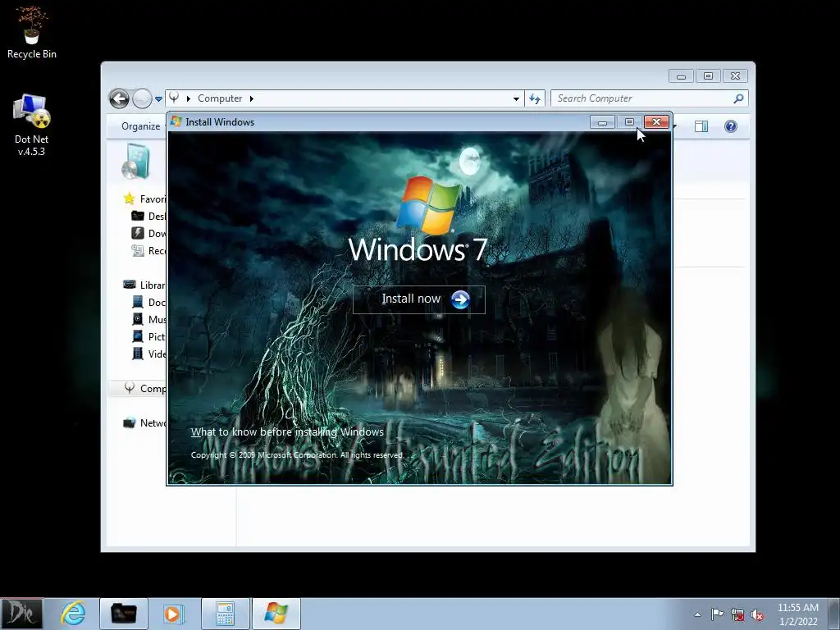Viewport: 840px width, 630px height.
Task: Click the Computer breadcrumb in address bar
Action: coord(220,98)
